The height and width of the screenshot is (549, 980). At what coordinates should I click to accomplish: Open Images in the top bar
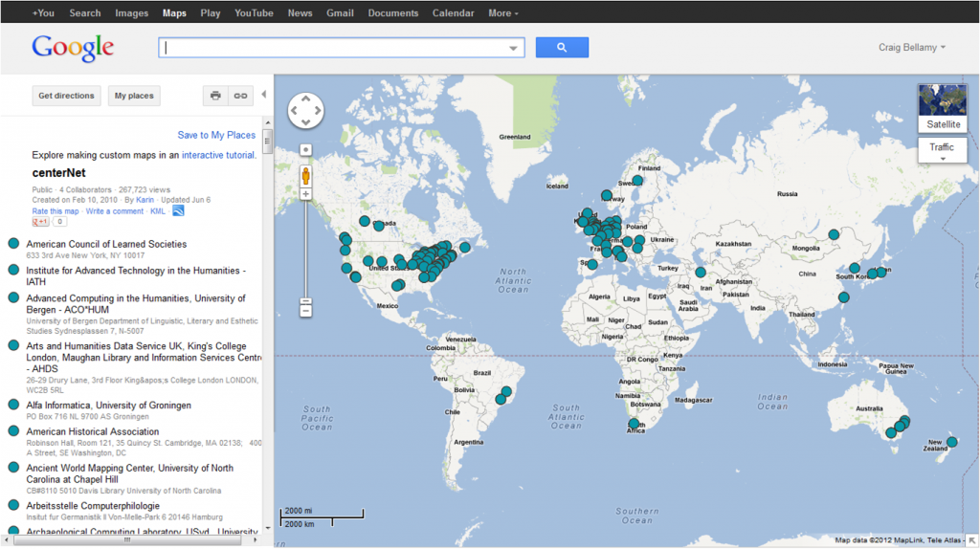click(132, 13)
